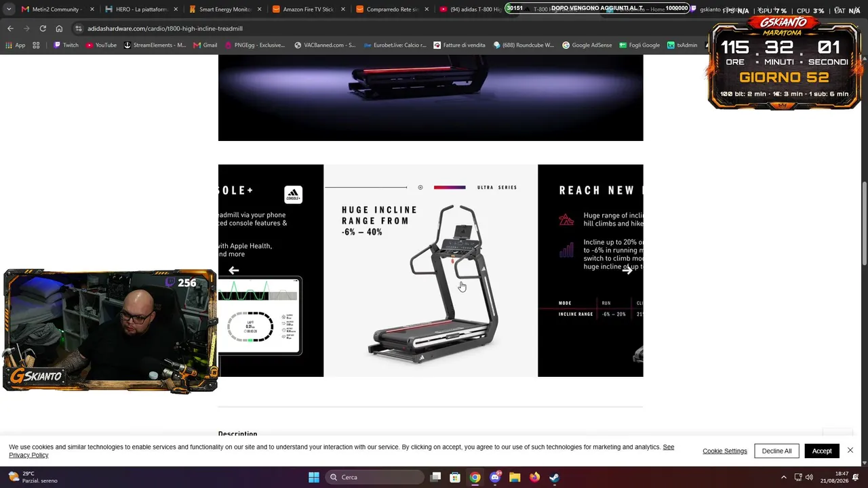Show next carousel slide with right arrow
This screenshot has width=868, height=488.
pos(628,270)
